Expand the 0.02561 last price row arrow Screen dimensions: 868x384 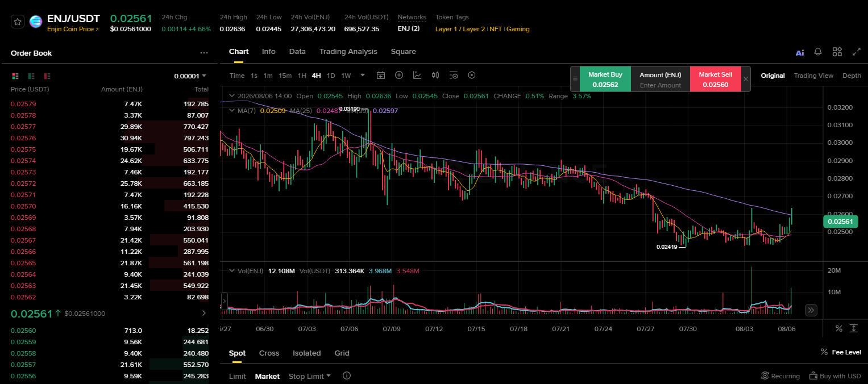(x=204, y=313)
